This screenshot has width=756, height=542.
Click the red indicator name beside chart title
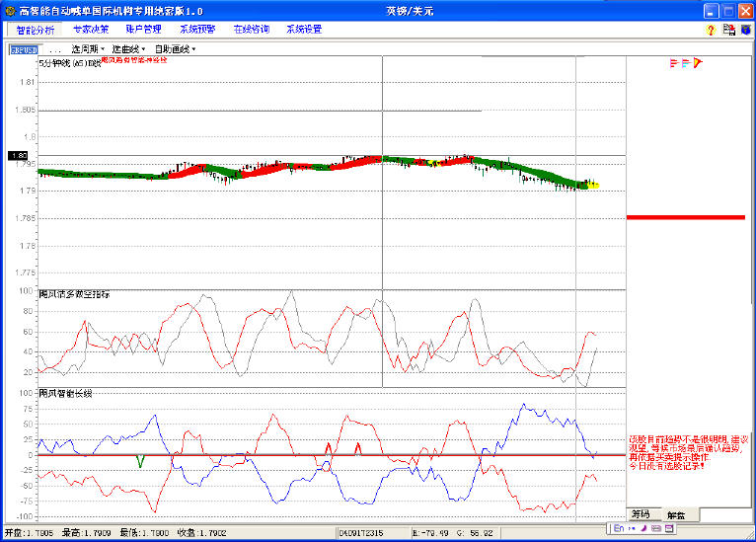pyautogui.click(x=134, y=60)
